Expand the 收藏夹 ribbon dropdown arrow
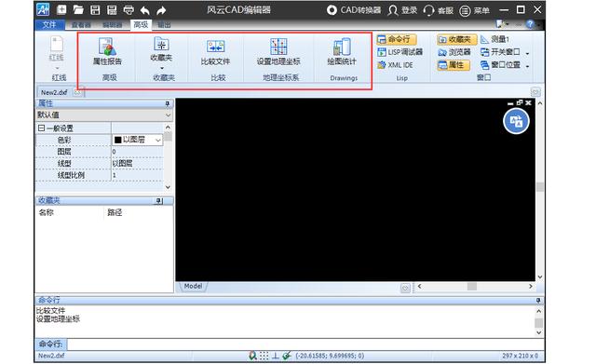This screenshot has height=364, width=596. (x=162, y=68)
